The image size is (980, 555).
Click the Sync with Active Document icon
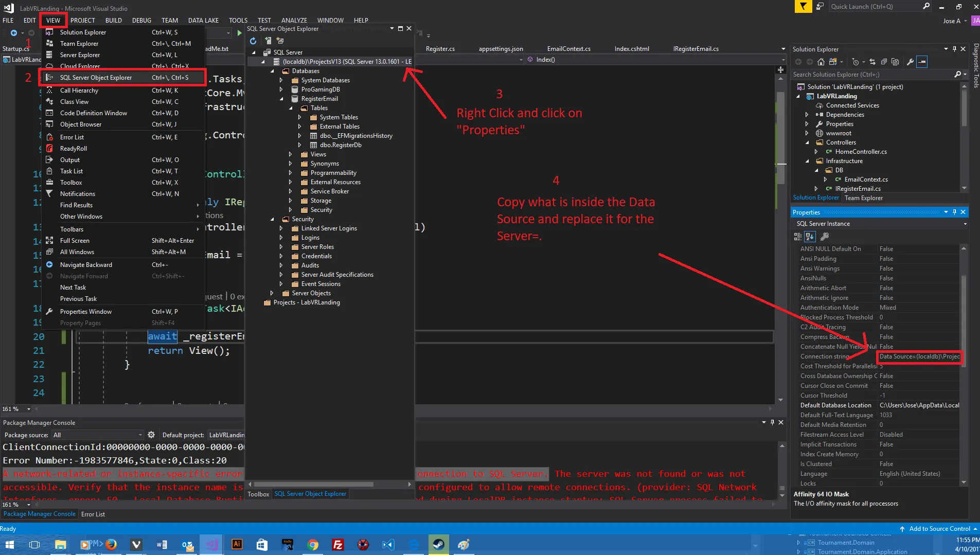click(872, 62)
